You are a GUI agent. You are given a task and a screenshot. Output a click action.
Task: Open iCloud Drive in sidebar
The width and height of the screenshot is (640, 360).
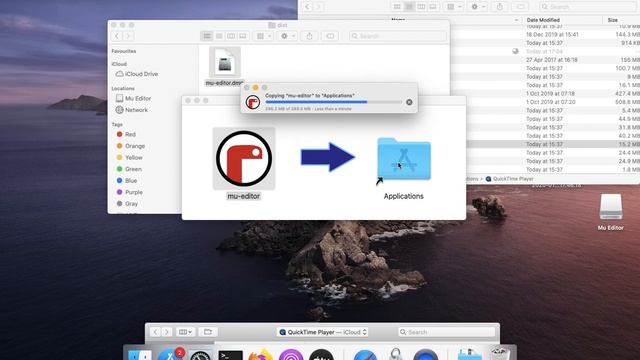(x=137, y=74)
